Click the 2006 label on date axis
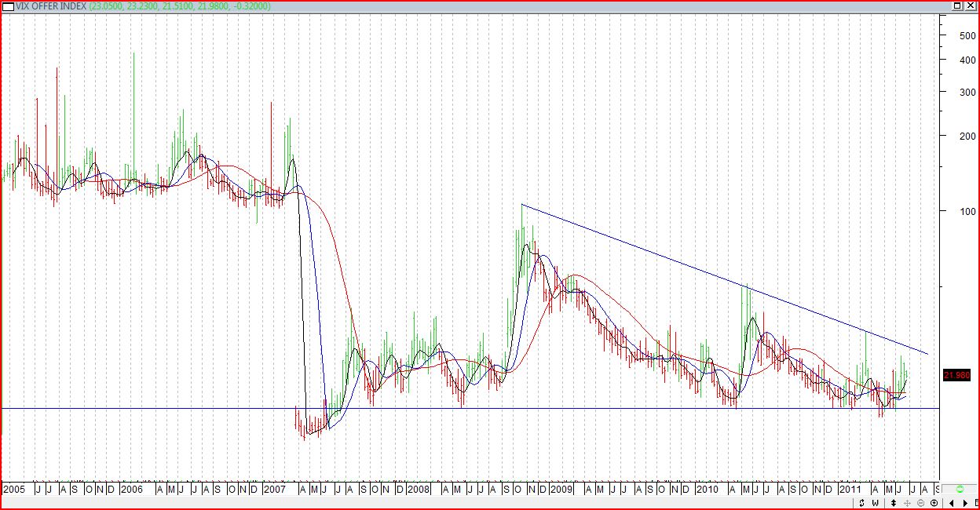 tap(132, 490)
